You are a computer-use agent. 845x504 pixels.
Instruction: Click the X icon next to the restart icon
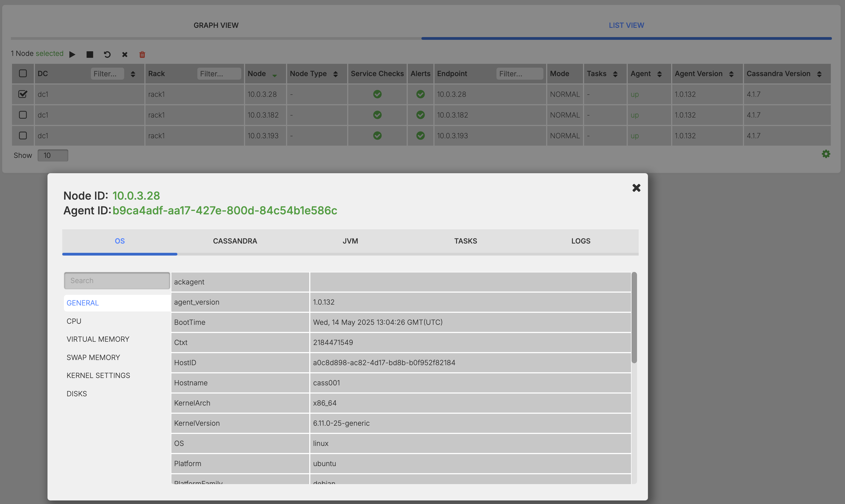(x=125, y=54)
